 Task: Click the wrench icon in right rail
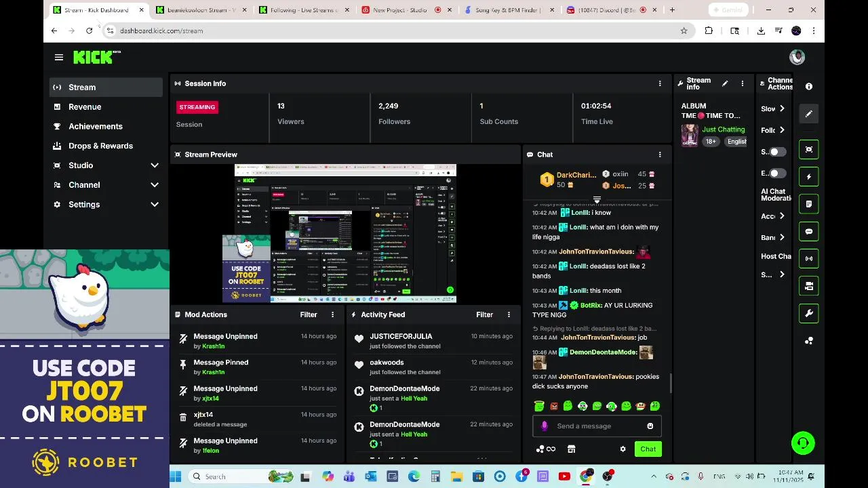coord(809,314)
